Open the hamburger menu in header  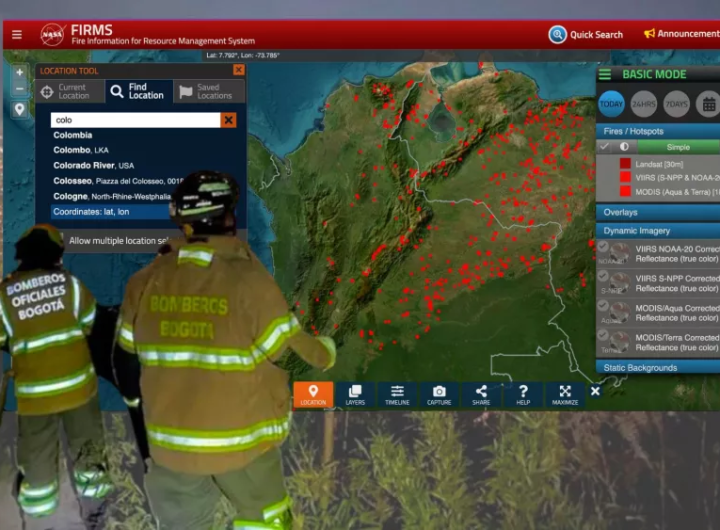coord(16,34)
